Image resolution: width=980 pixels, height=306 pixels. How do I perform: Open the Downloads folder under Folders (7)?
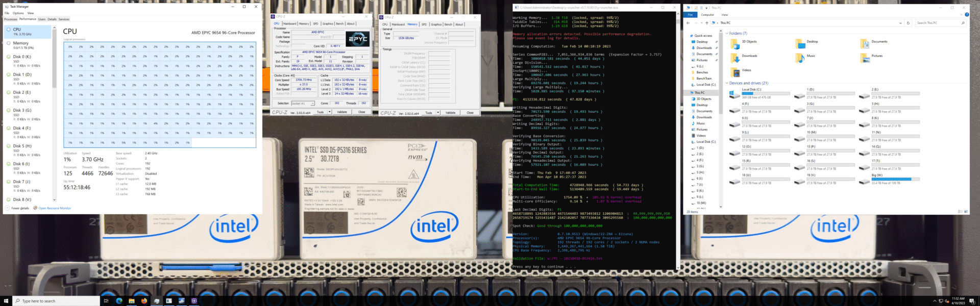click(x=744, y=58)
